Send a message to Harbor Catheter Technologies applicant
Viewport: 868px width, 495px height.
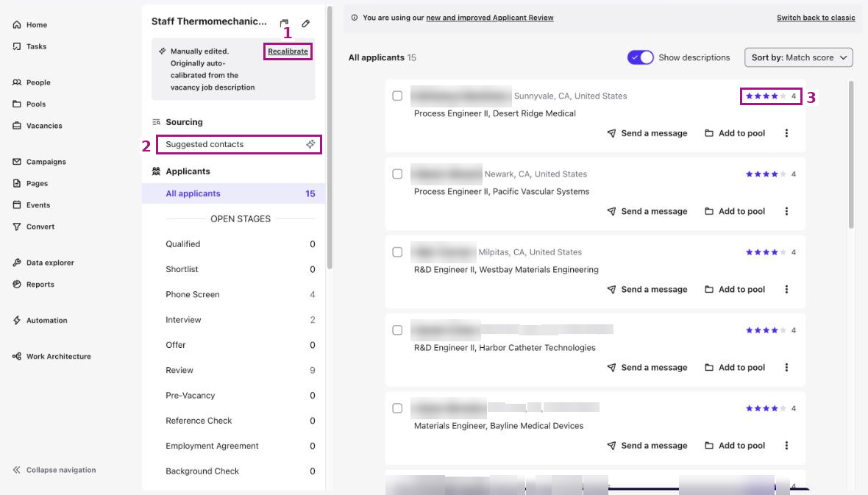647,368
